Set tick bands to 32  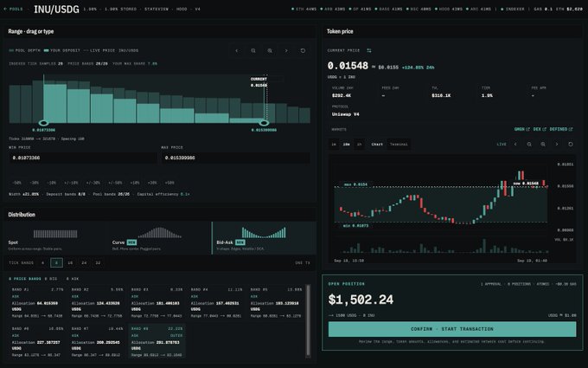click(98, 263)
